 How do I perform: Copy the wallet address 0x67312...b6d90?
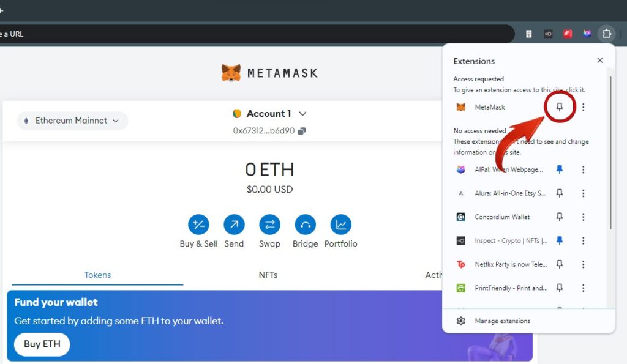tap(302, 131)
